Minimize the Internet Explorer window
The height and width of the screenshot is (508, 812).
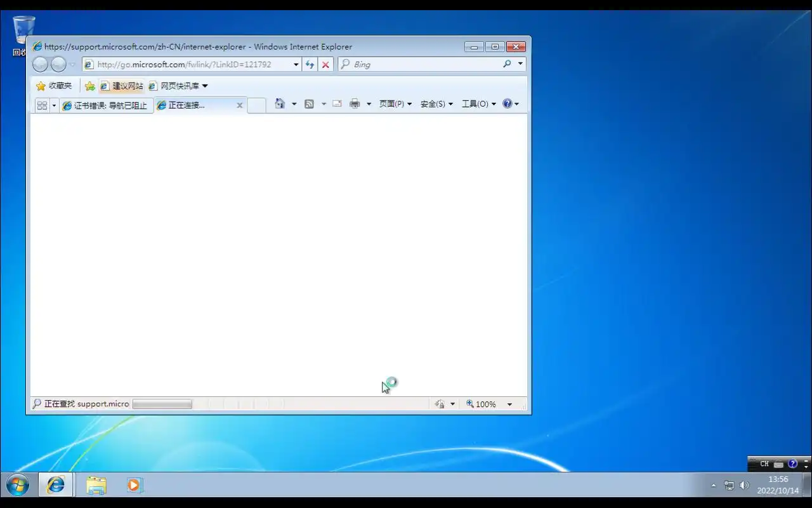pyautogui.click(x=474, y=47)
